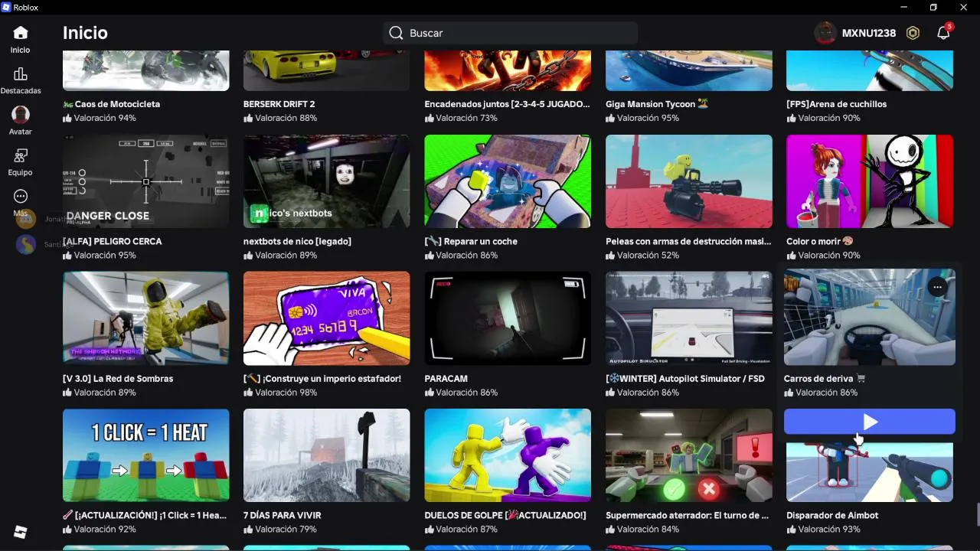This screenshot has width=980, height=551.
Task: Open Peleas con armas de destrucción thumbnail
Action: pos(689,181)
